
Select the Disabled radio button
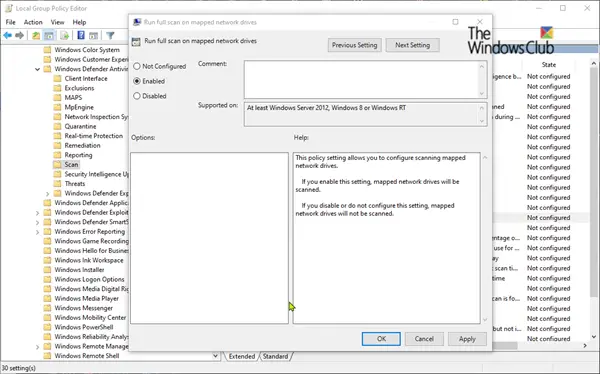click(x=137, y=96)
